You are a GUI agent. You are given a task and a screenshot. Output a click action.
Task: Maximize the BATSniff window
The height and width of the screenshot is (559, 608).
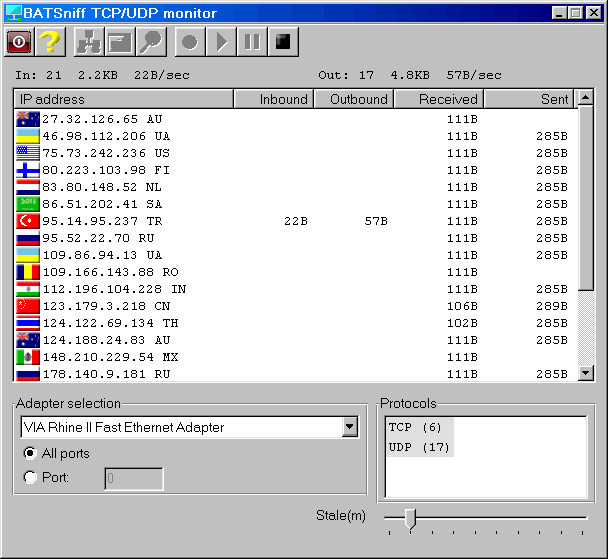576,13
